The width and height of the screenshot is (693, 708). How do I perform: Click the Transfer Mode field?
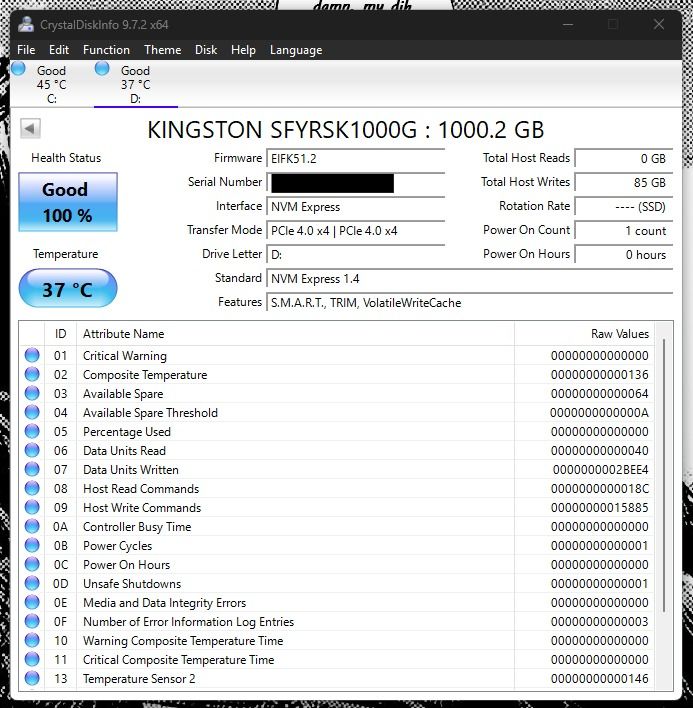coord(356,231)
